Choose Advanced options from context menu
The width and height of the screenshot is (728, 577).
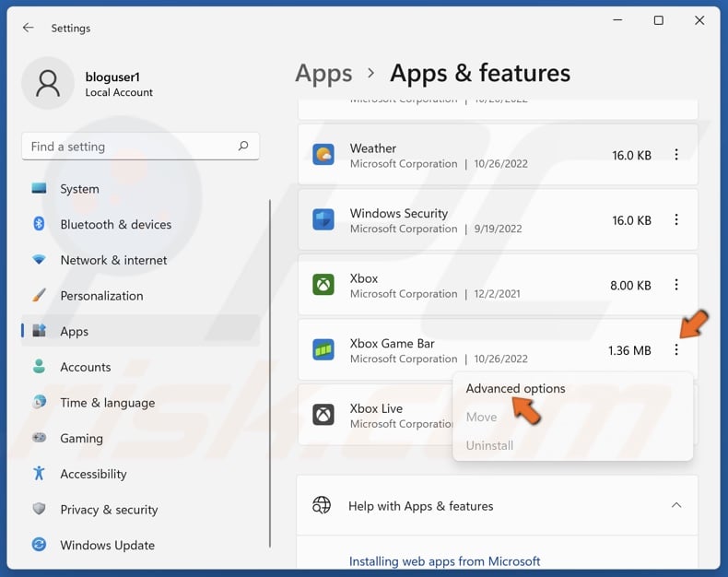point(515,389)
